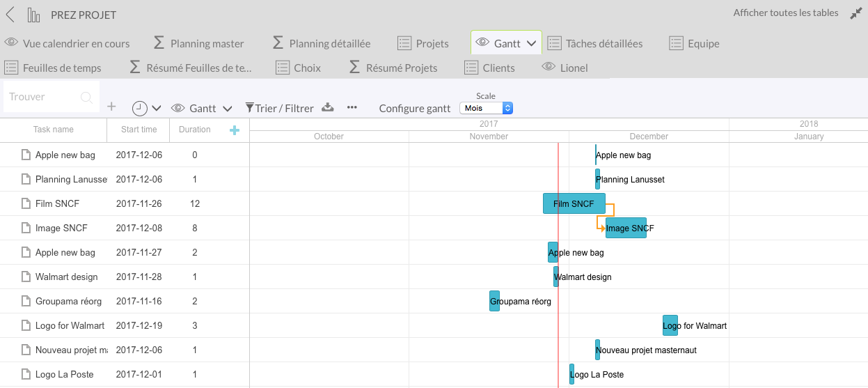The height and width of the screenshot is (388, 868).
Task: Sort by Start time column header
Action: click(x=139, y=130)
